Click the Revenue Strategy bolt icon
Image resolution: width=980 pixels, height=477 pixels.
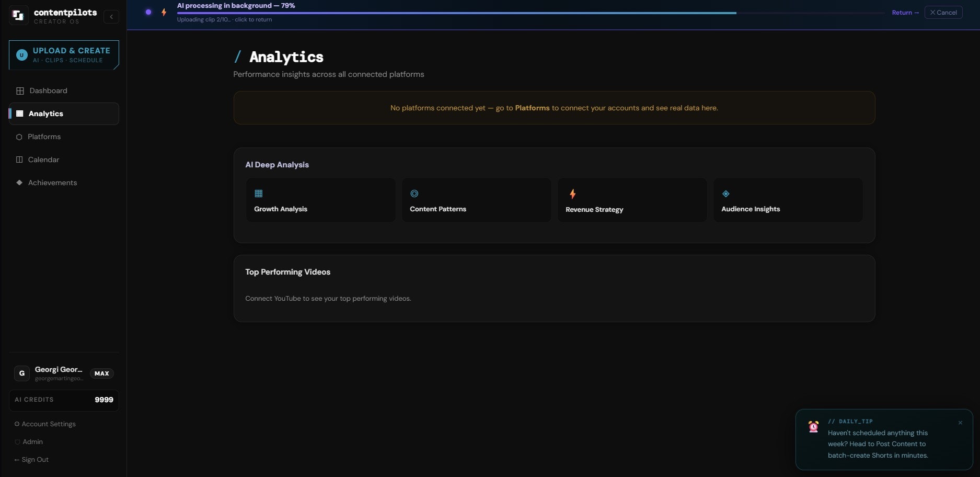573,194
